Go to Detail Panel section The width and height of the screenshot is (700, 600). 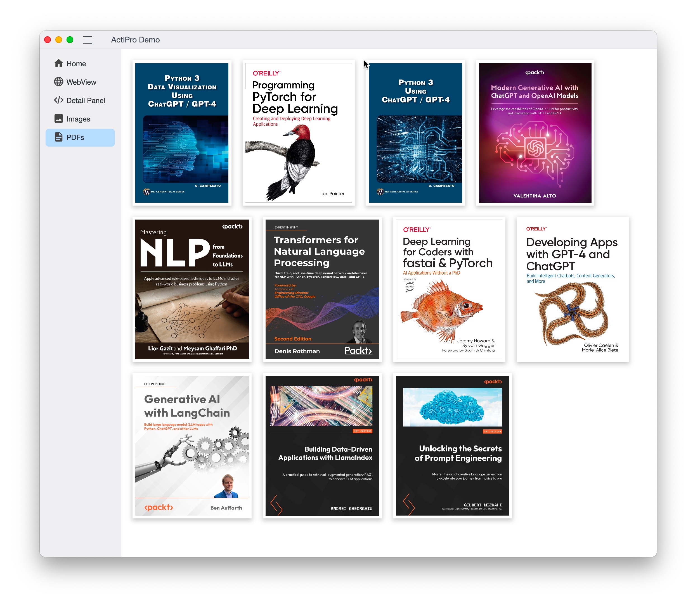pyautogui.click(x=81, y=101)
